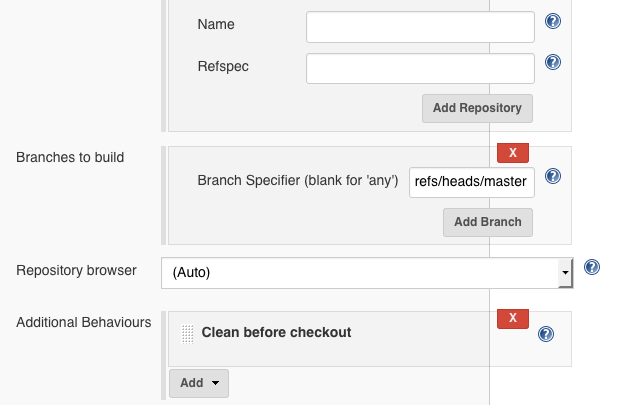Click the Branches to build label
637x405 pixels.
pos(77,157)
